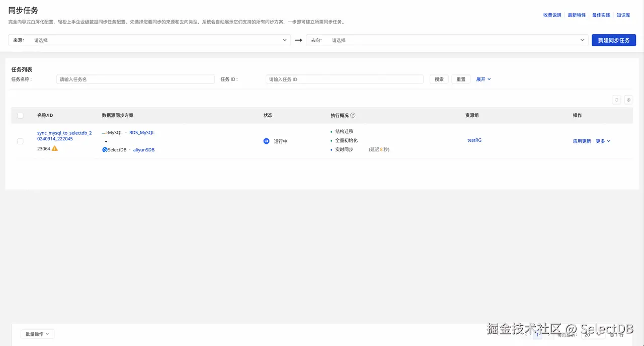Toggle the select-all checkbox in table header
644x346 pixels.
pyautogui.click(x=20, y=116)
